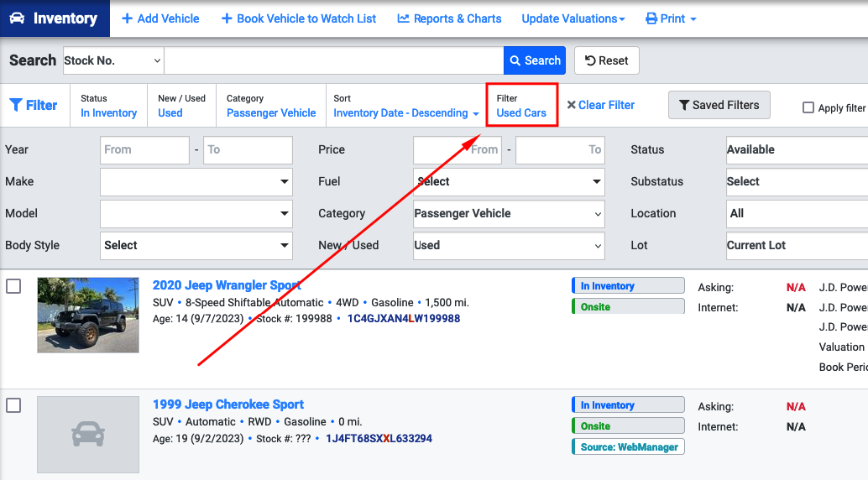
Task: Check the 2020 Jeep Wrangler Sport checkbox
Action: click(x=13, y=286)
